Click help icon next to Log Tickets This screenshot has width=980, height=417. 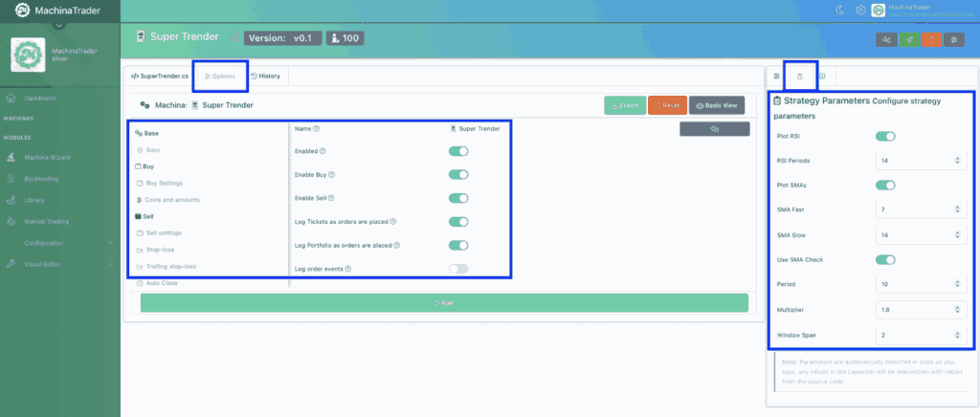point(393,222)
